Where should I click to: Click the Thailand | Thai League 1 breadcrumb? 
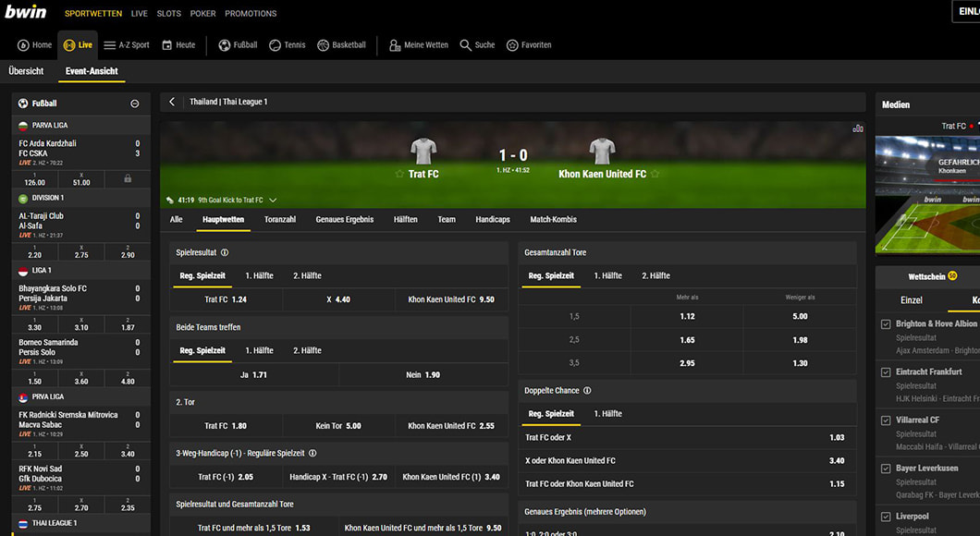point(228,102)
